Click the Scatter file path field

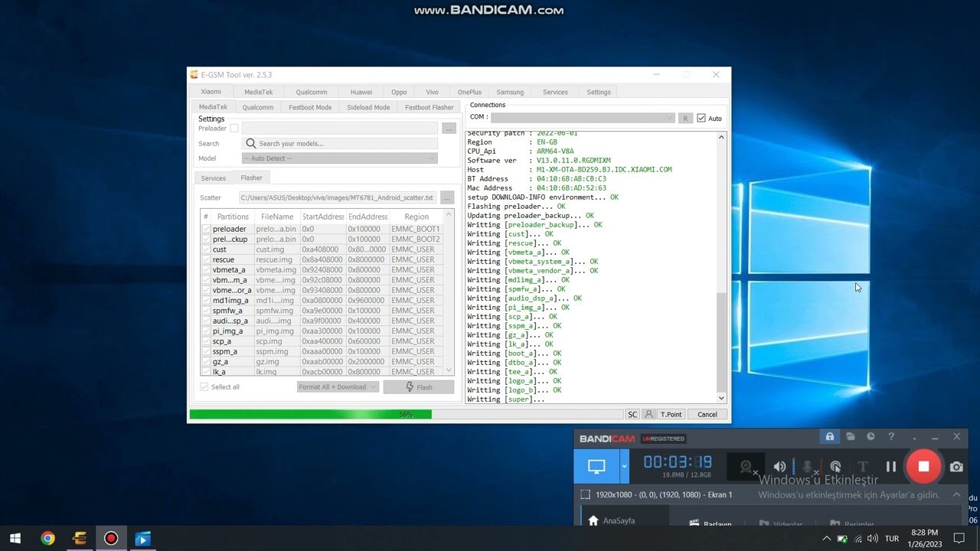coord(338,197)
